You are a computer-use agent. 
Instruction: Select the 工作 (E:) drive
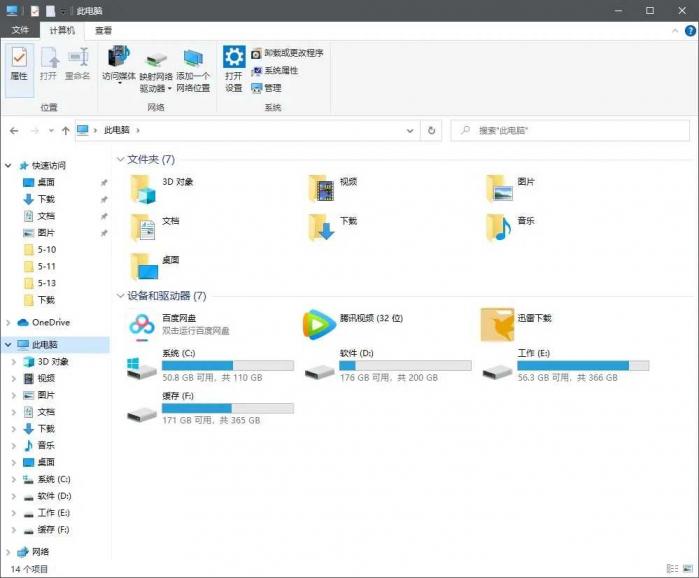pyautogui.click(x=565, y=366)
